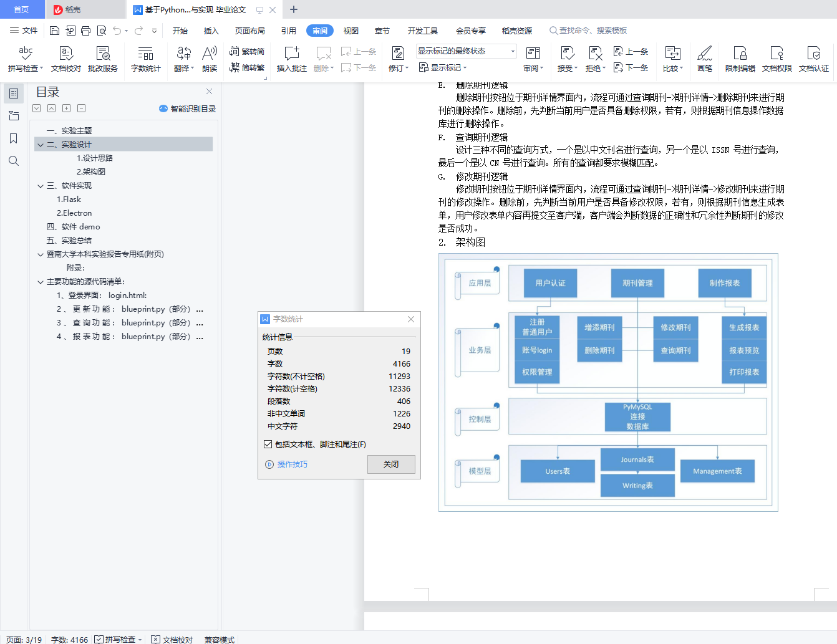This screenshot has width=837, height=644.
Task: Jump to 2.Electron in the outline
Action: coord(74,213)
